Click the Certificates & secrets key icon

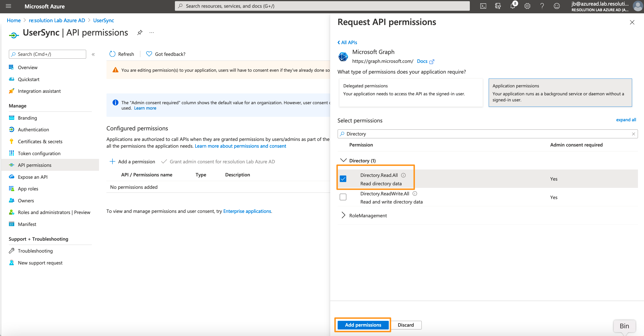(x=11, y=141)
